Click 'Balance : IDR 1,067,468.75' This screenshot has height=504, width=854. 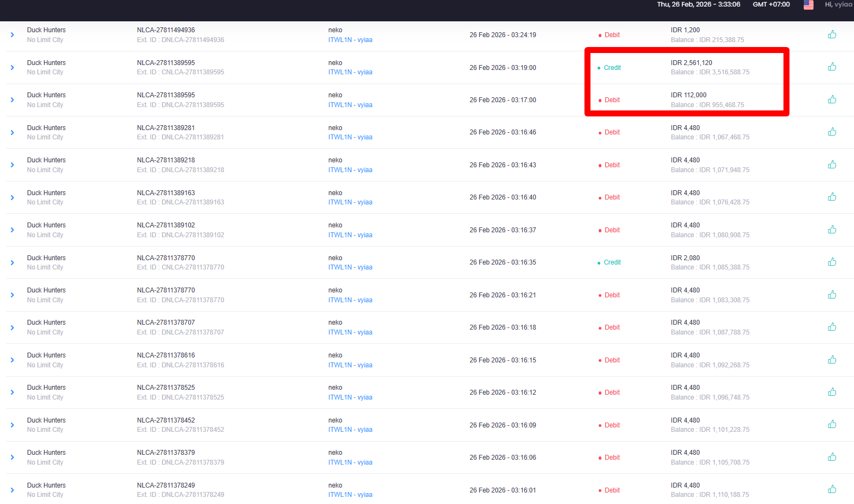(710, 137)
